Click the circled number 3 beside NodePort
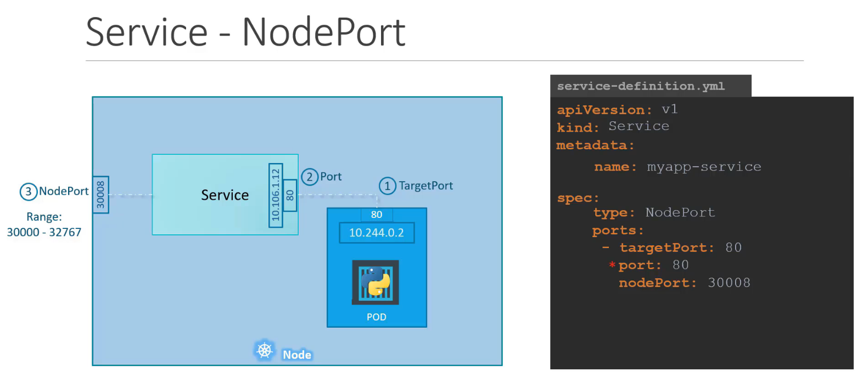 (29, 192)
